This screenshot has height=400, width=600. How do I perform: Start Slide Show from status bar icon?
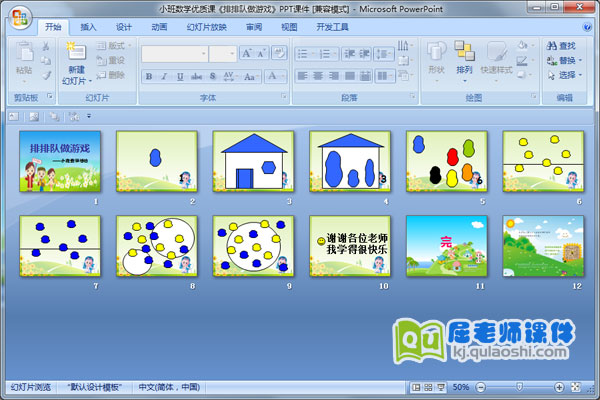[x=441, y=387]
